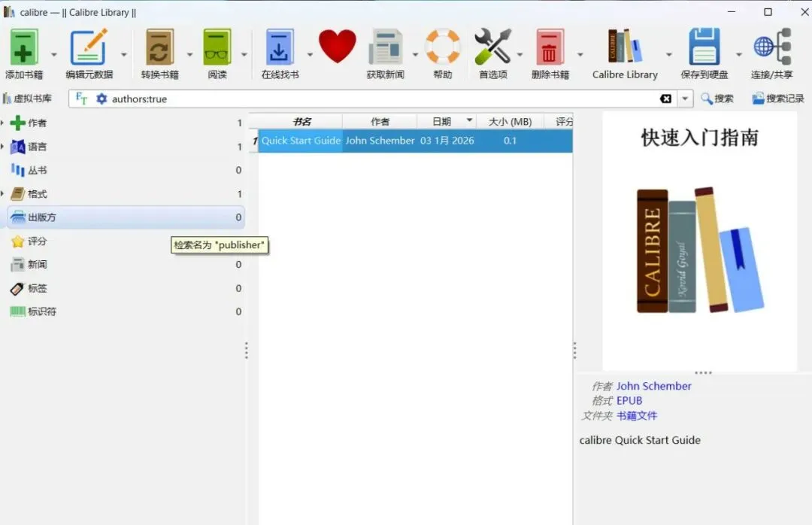Screen dimensions: 812x525
Task: Select the Authors (作者) category in tag browser
Action: (126, 123)
